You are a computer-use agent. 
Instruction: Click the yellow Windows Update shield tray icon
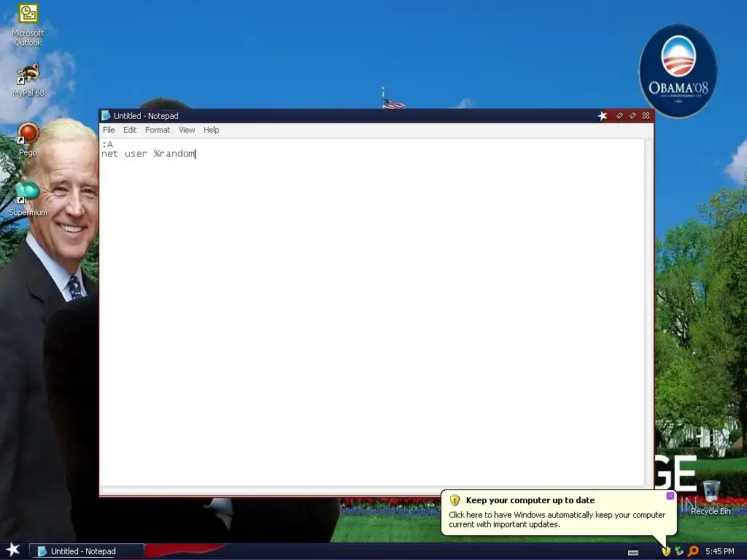(x=666, y=551)
